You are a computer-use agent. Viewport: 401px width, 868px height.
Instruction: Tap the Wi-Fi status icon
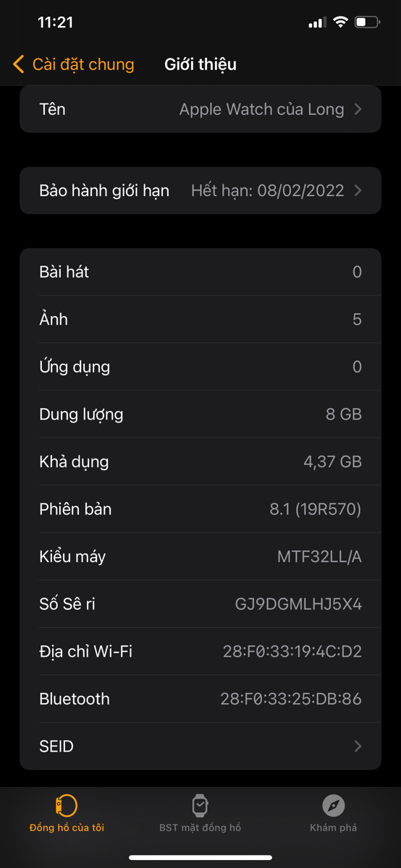click(x=340, y=22)
